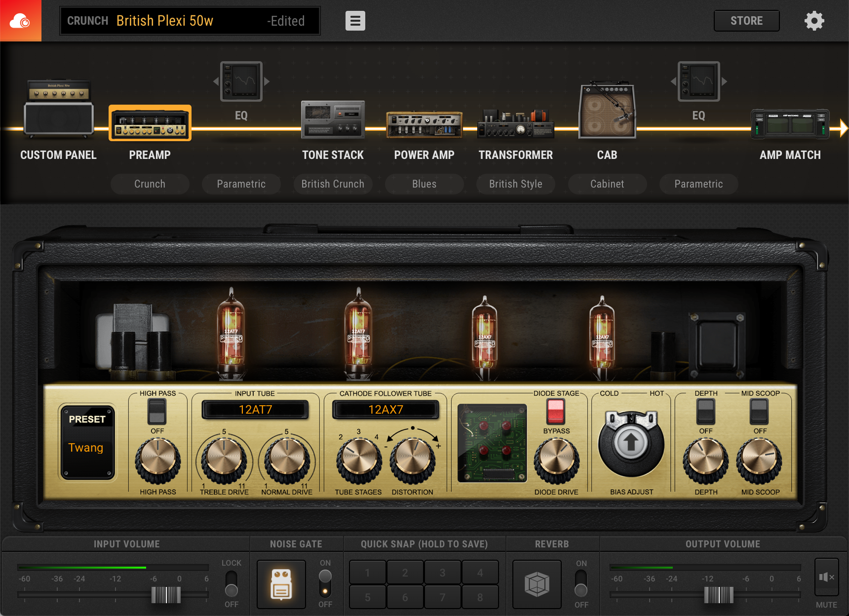Viewport: 849px width, 616px height.
Task: Open the settings gear menu
Action: tap(815, 21)
